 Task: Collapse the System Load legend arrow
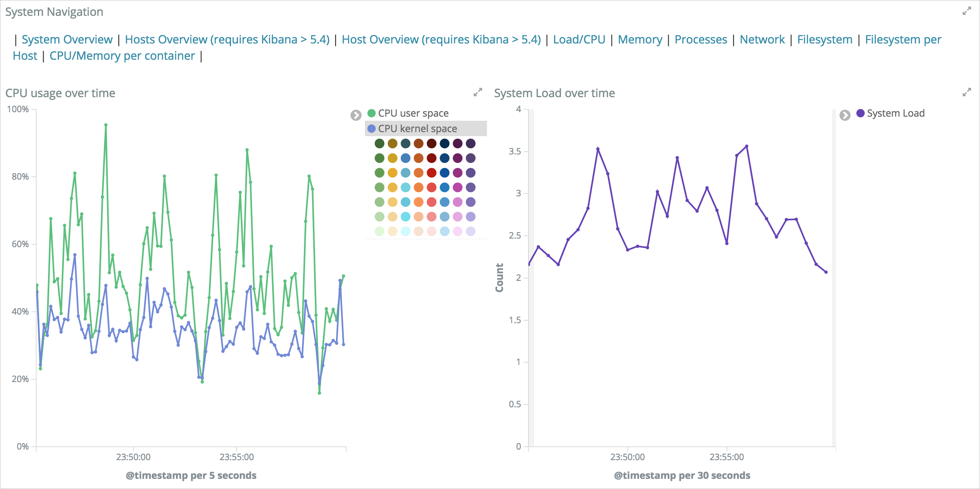coord(845,115)
